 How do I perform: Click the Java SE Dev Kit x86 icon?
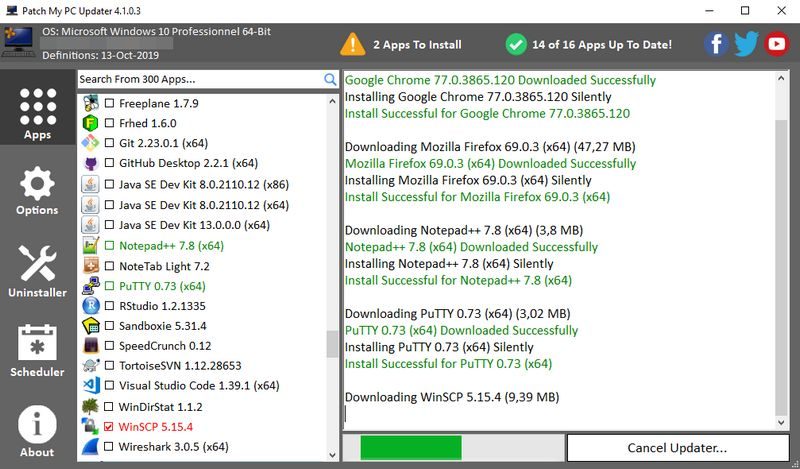(90, 184)
